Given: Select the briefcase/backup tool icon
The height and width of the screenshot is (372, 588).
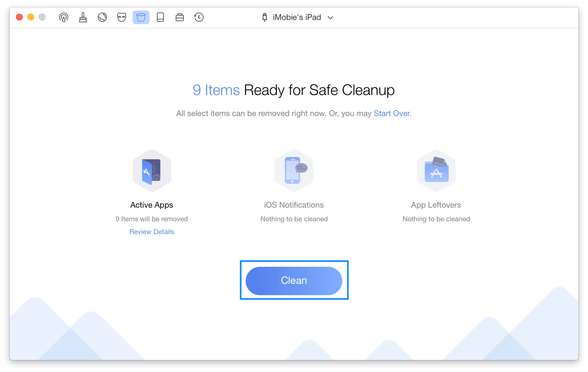Looking at the screenshot, I should coord(179,17).
